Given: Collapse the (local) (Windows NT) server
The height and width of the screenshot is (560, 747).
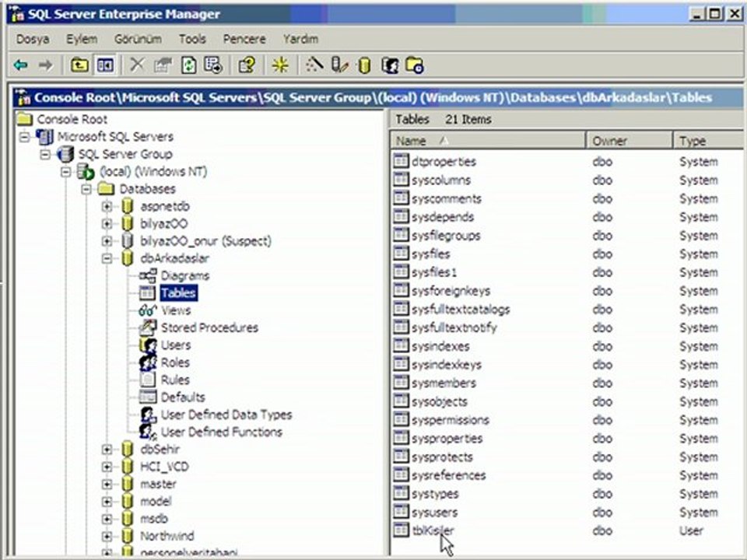Looking at the screenshot, I should coord(66,172).
